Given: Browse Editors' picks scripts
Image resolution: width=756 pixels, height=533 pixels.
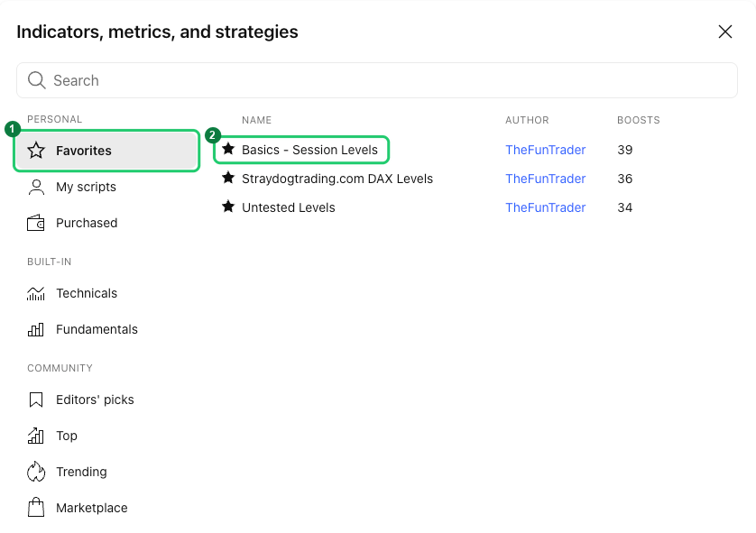Looking at the screenshot, I should tap(106, 400).
